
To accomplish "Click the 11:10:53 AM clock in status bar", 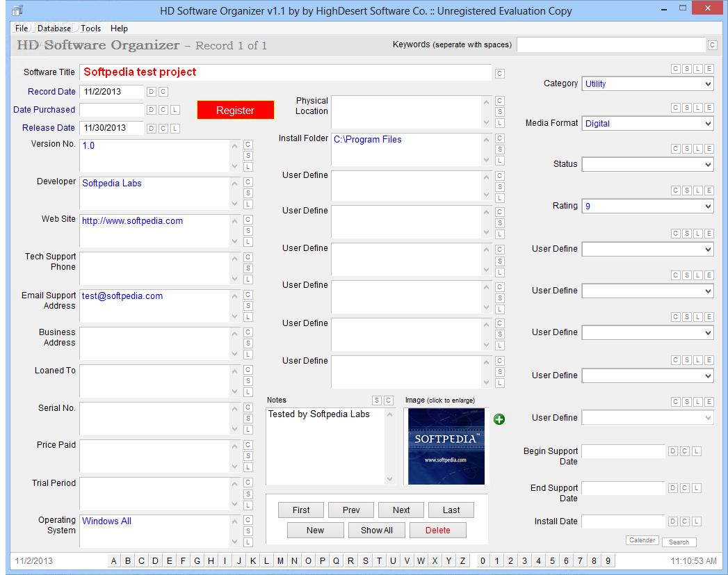I will point(693,561).
